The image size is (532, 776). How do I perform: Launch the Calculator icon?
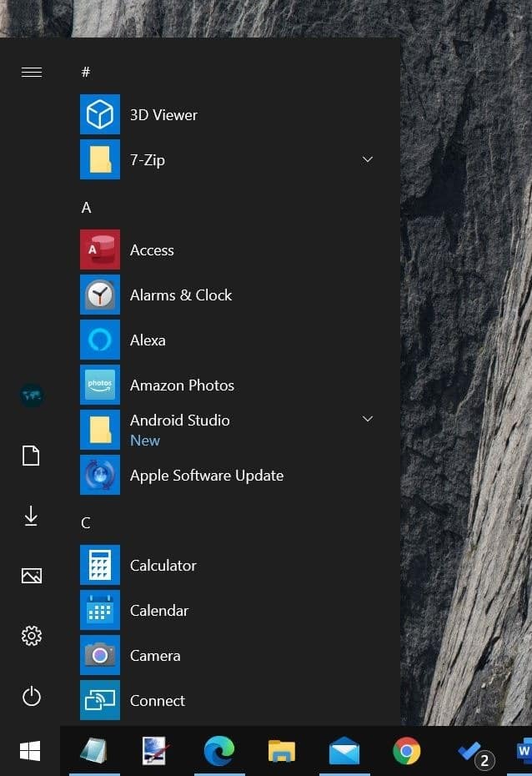(100, 565)
